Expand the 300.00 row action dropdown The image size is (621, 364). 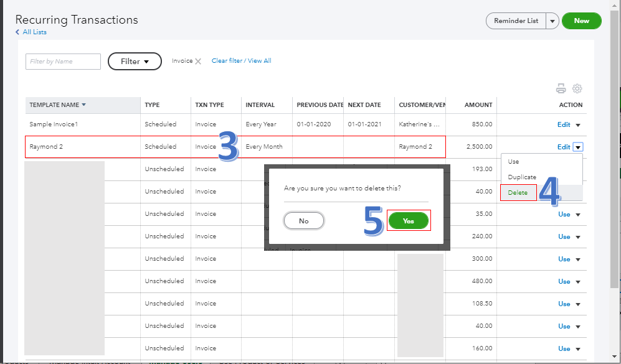point(578,259)
